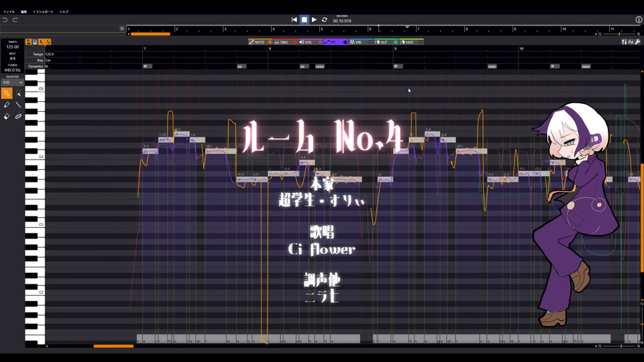This screenshot has width=644, height=362.
Task: Toggle NOTE layer visibility eye
Action: tap(270, 42)
